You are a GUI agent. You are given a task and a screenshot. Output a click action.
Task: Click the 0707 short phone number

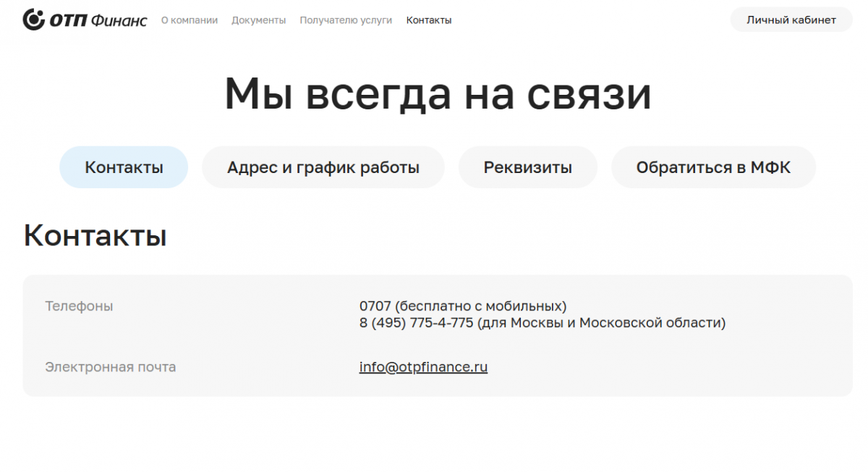pyautogui.click(x=375, y=306)
